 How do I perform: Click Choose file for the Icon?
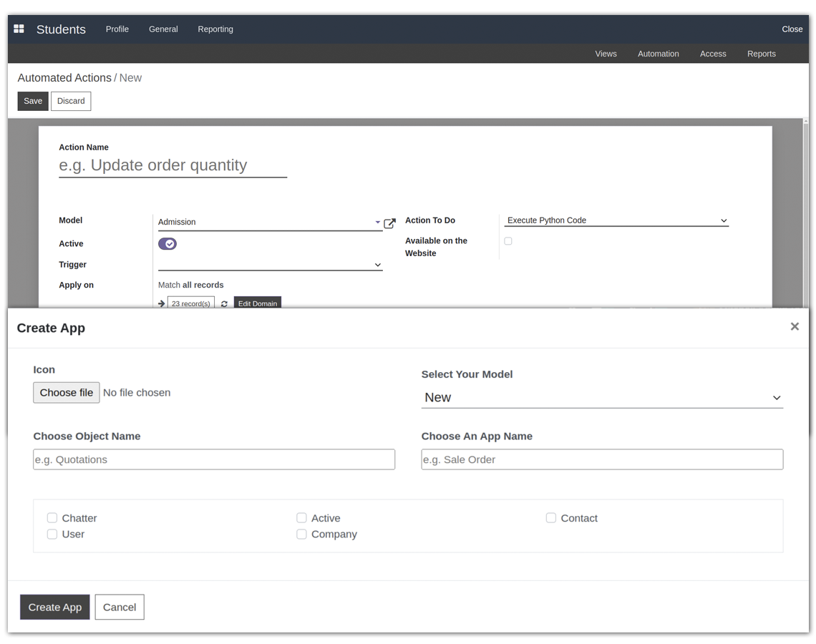[67, 393]
